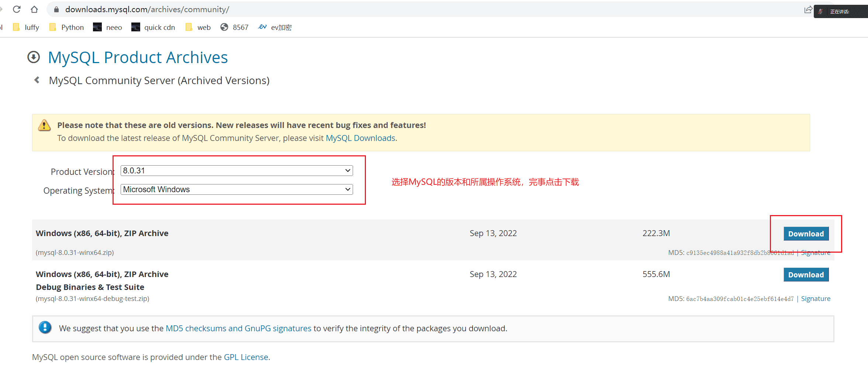The height and width of the screenshot is (377, 868).
Task: Click filename (mysql-8.0.31-winx64-debug-test.zip)
Action: pos(93,299)
